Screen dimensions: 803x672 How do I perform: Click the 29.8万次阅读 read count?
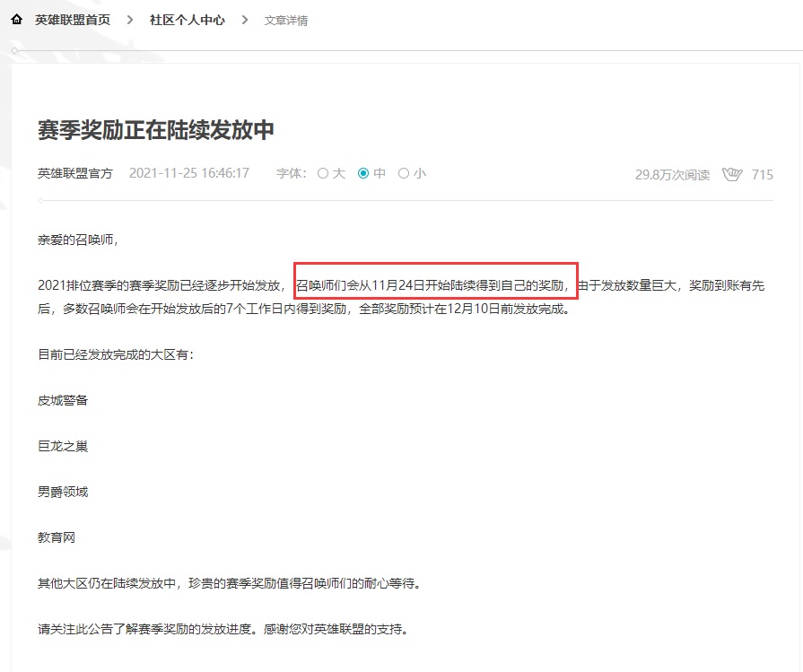(672, 175)
